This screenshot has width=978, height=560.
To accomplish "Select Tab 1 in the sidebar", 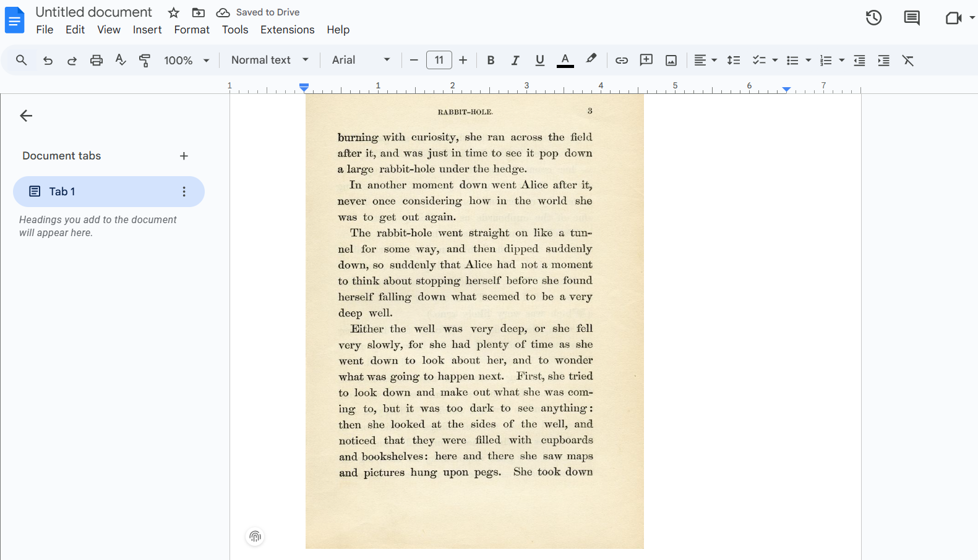I will 109,192.
